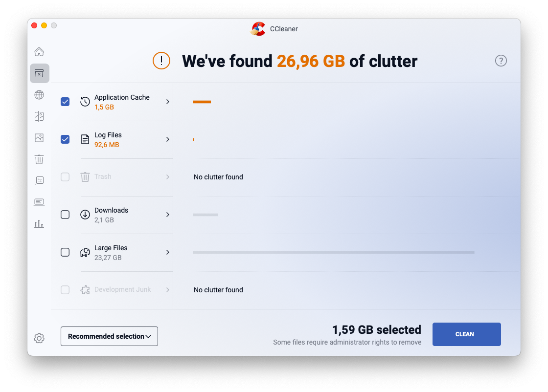This screenshot has height=392, width=548.
Task: Expand the Downloads details chevron
Action: (168, 215)
